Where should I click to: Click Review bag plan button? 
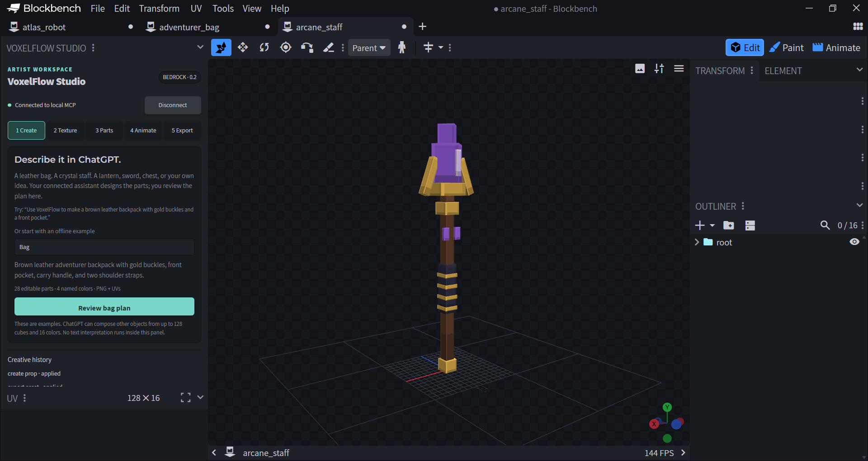(x=104, y=307)
